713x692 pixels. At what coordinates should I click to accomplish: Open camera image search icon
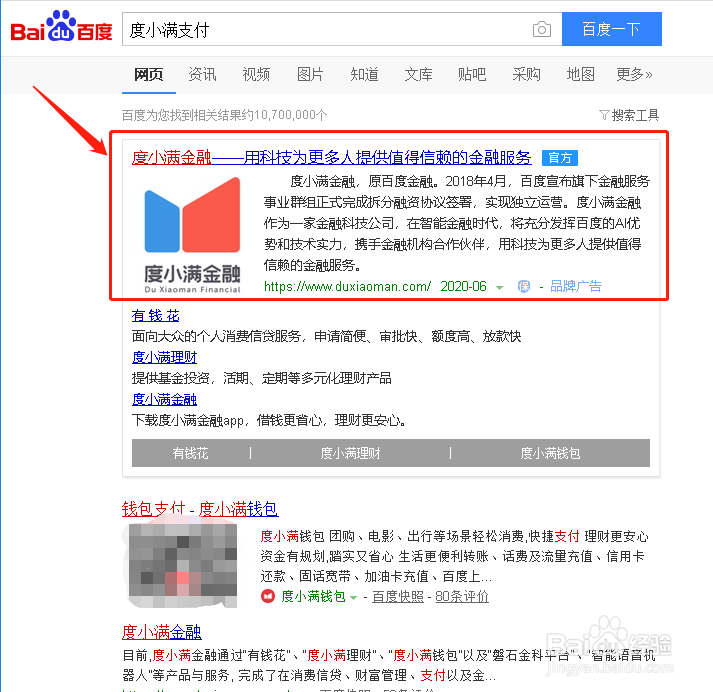(x=542, y=30)
